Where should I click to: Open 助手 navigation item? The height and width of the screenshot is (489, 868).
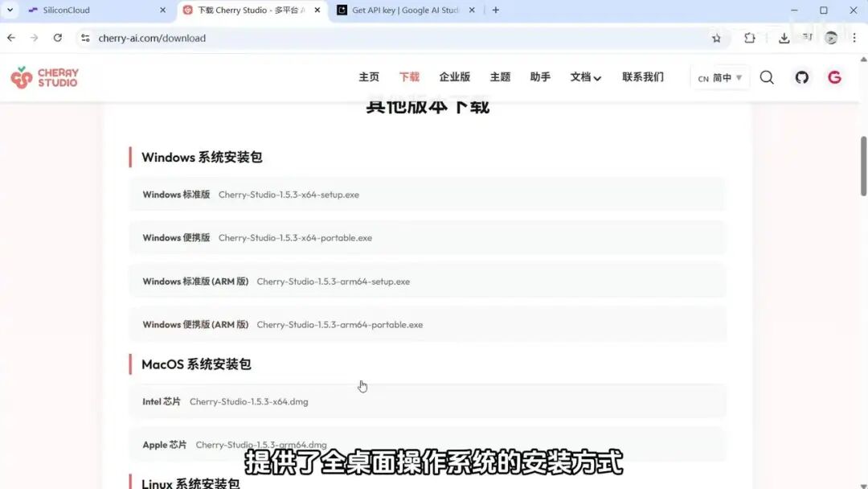coord(540,77)
